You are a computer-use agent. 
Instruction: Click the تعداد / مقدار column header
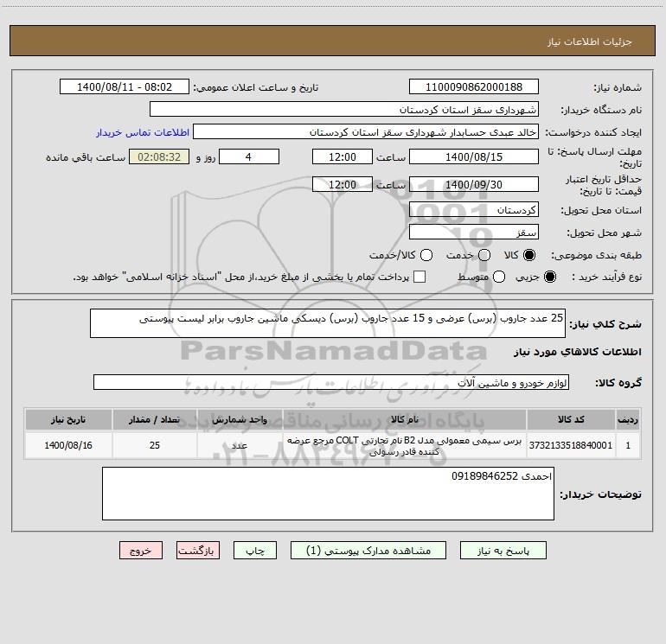pyautogui.click(x=155, y=419)
